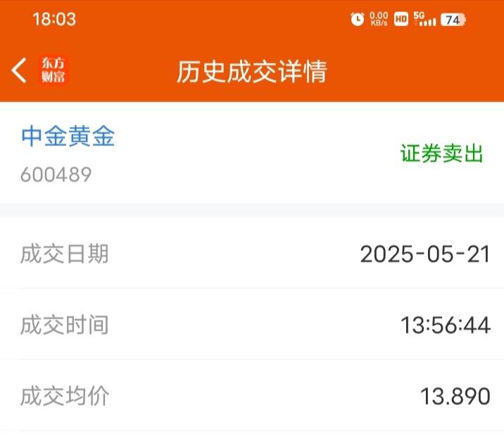Tap the date value 2025-05-21

425,254
